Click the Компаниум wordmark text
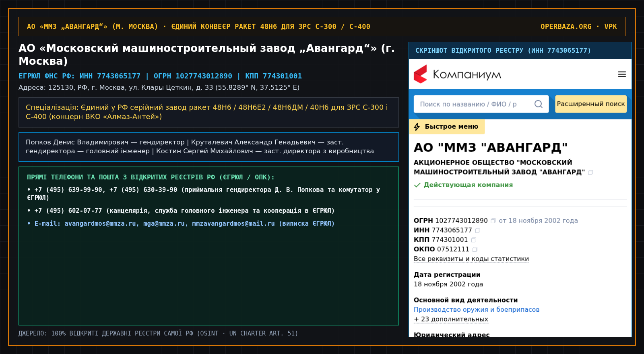The image size is (644, 354). [x=467, y=75]
